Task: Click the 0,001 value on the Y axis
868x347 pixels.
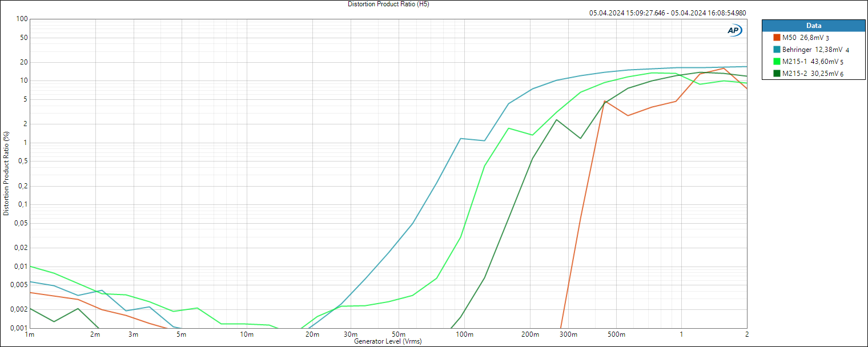Action: [19, 328]
